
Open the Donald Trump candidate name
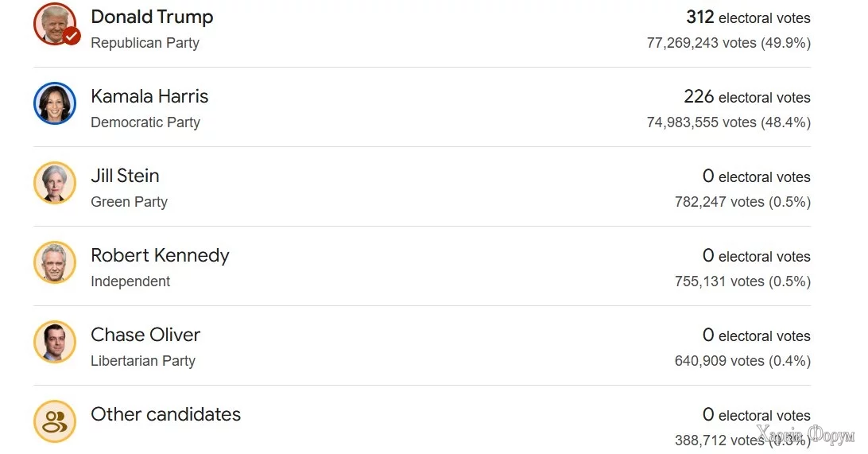coord(152,17)
